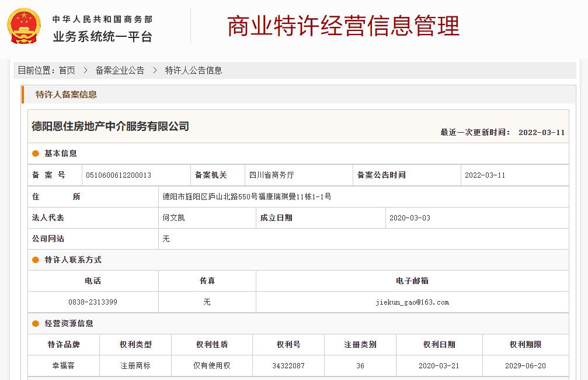The width and height of the screenshot is (588, 380).
Task: Select company name 德阳恩住房地产中介服务有限公司
Action: tap(110, 126)
